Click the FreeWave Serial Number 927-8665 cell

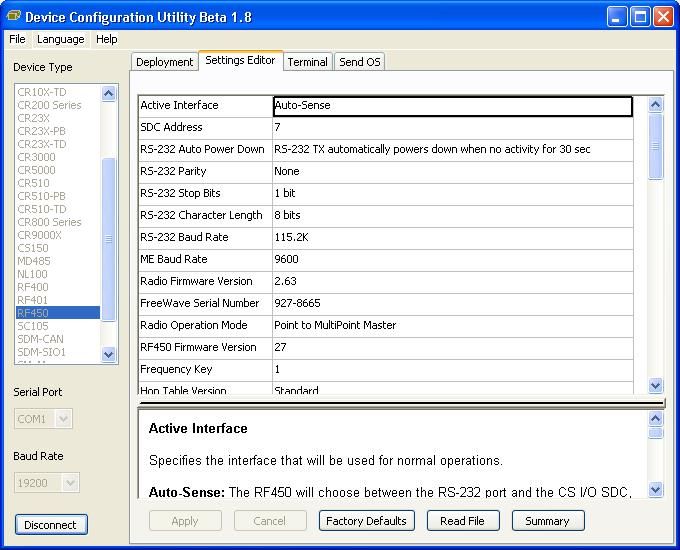[452, 304]
